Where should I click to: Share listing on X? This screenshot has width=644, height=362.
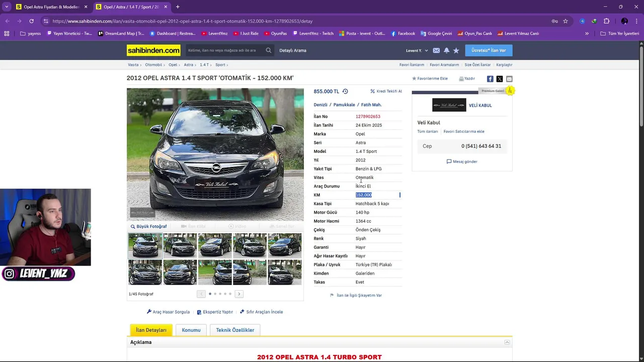[500, 79]
